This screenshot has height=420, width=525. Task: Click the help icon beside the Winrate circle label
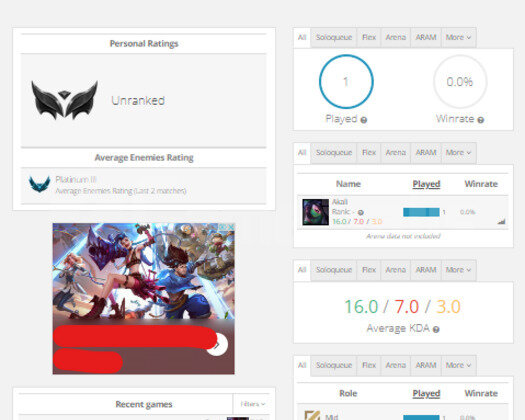pyautogui.click(x=480, y=120)
